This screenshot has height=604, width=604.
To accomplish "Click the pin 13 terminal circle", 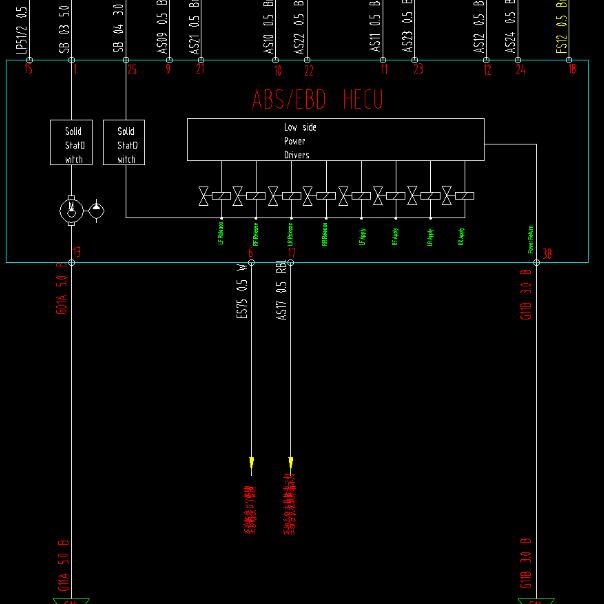I will pos(71,263).
